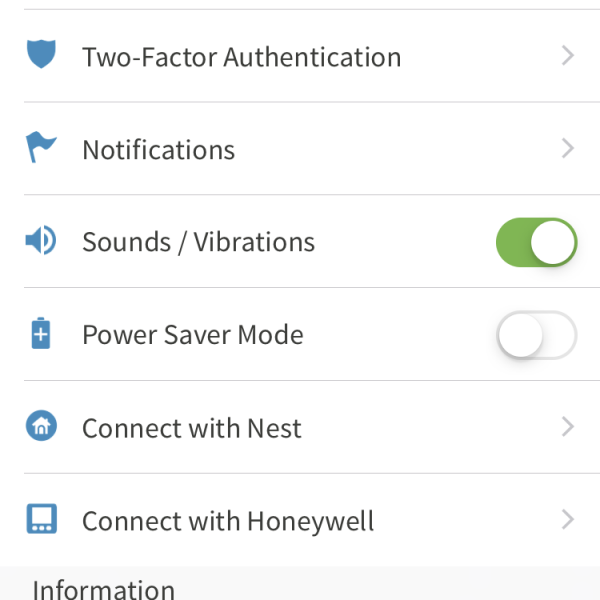Tap the white knob on the Sounds switch
This screenshot has height=600, width=600.
point(553,242)
